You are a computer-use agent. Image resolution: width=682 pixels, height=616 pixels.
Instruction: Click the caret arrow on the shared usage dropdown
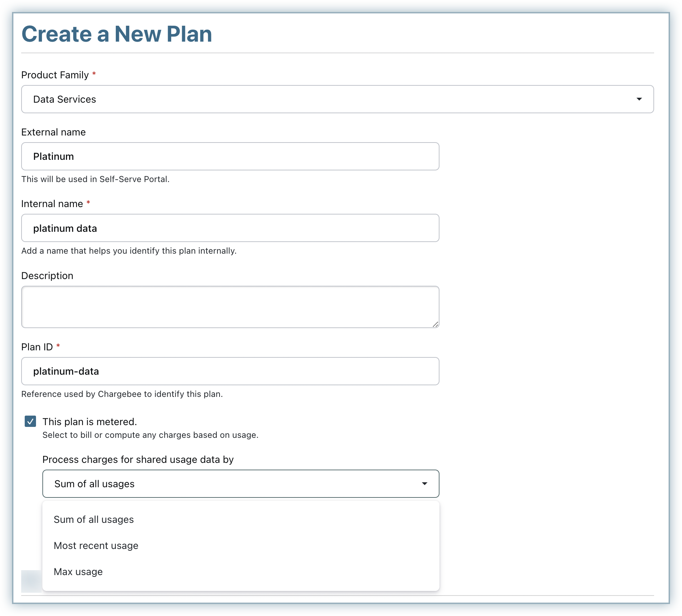pos(425,484)
